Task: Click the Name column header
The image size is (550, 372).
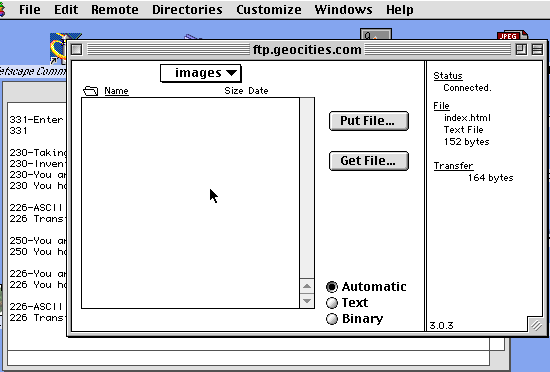Action: point(116,91)
